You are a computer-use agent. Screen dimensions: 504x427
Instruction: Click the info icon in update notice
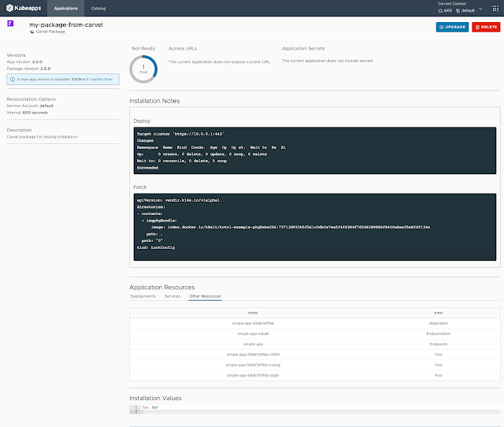pos(11,80)
